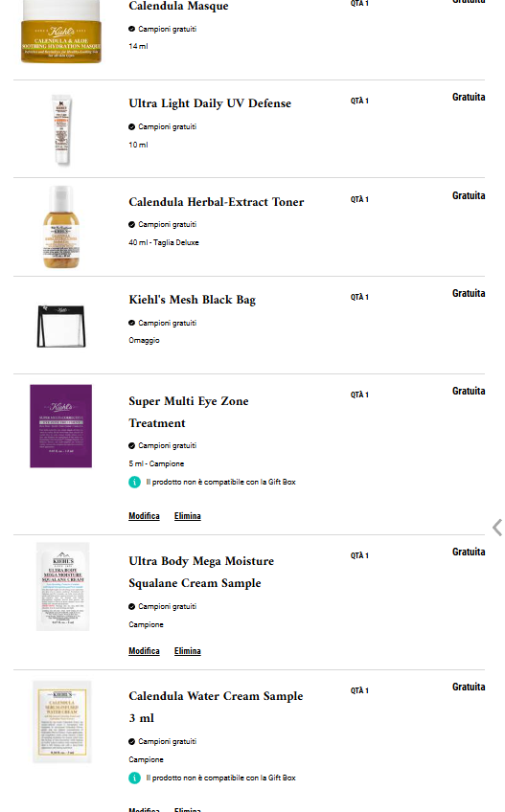Open the Kiehl's Mesh Black Bag product title

point(193,300)
